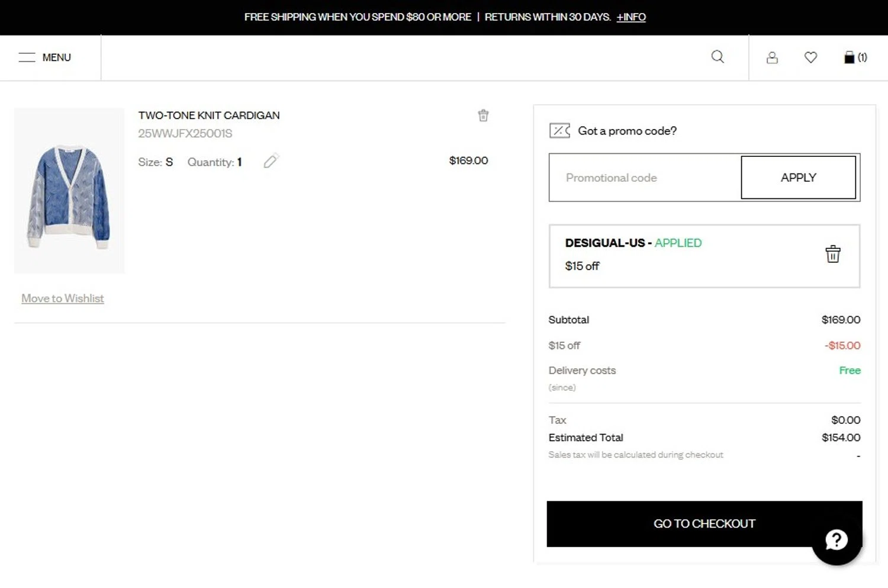Remove DESIGUAL-US promo with trash icon
Viewport: 888px width, 588px height.
coord(833,254)
